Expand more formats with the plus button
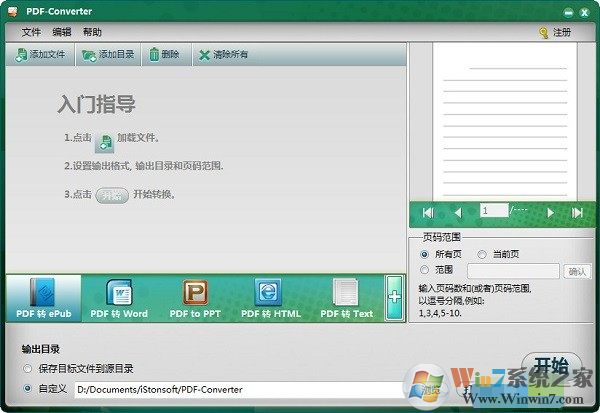This screenshot has width=600, height=413. coord(395,297)
